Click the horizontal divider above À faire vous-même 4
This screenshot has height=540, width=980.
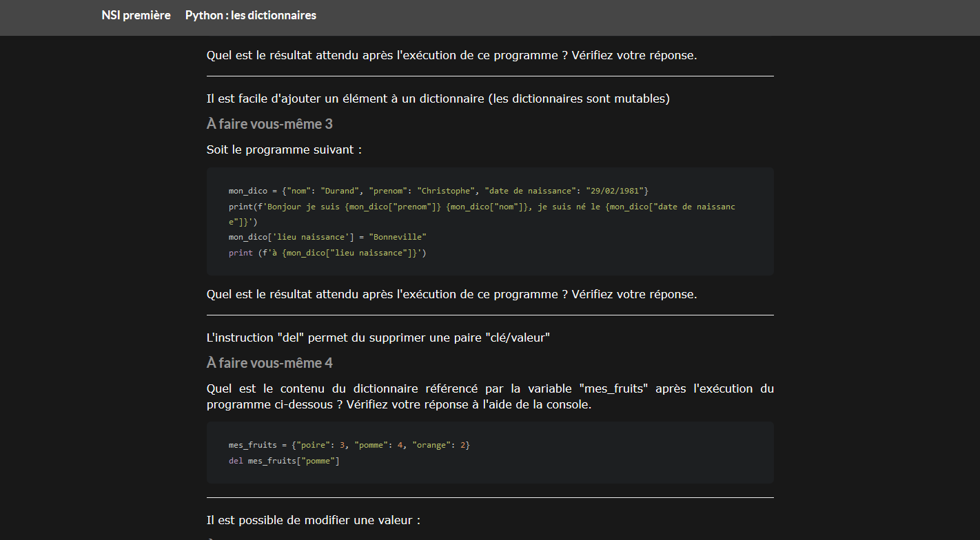pos(490,315)
